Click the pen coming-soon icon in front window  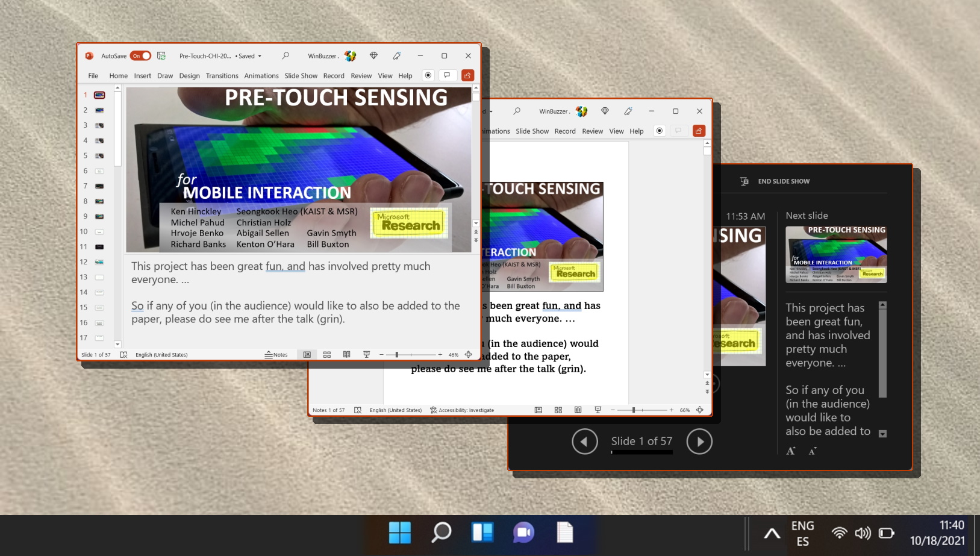pyautogui.click(x=397, y=55)
